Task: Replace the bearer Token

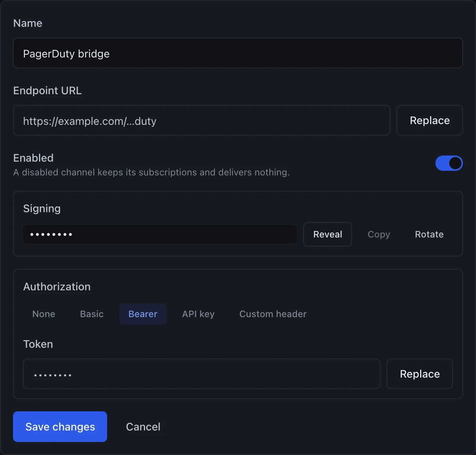Action: coord(419,374)
